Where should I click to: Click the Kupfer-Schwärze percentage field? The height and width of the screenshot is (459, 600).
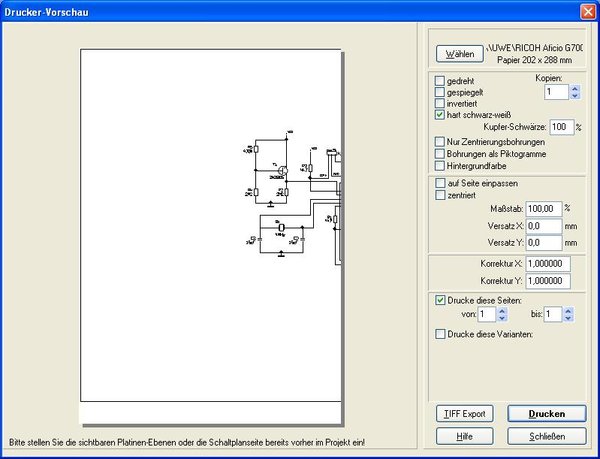tap(562, 127)
